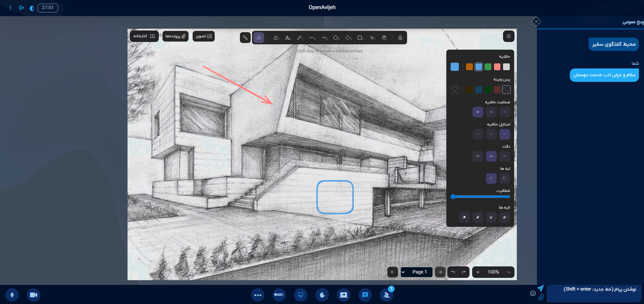Click the right-curving redo arrow

click(x=463, y=272)
